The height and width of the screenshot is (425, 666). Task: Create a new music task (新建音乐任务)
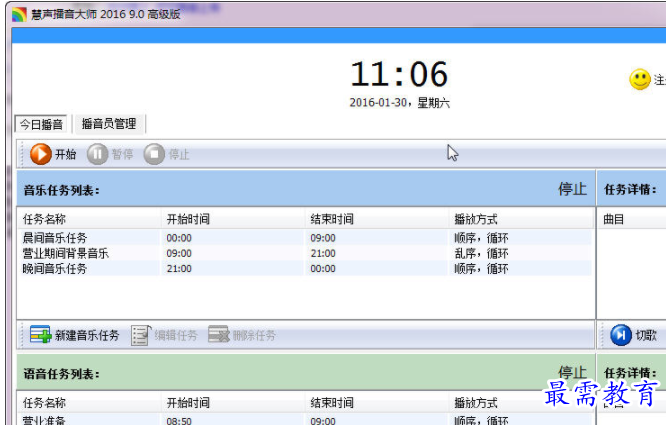click(74, 335)
